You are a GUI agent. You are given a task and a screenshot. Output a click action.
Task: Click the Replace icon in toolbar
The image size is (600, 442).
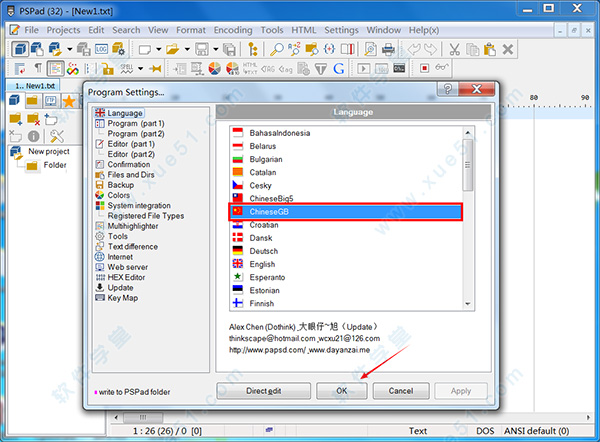point(294,49)
